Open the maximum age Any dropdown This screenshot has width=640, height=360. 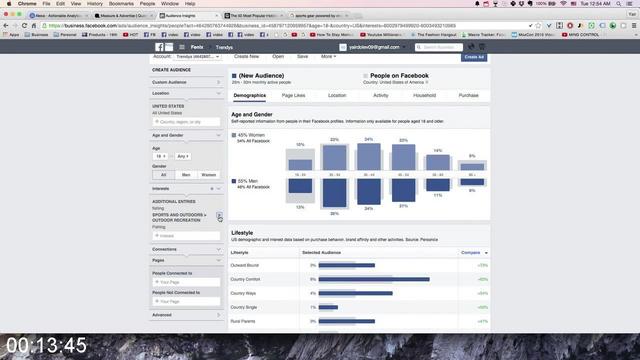(182, 156)
